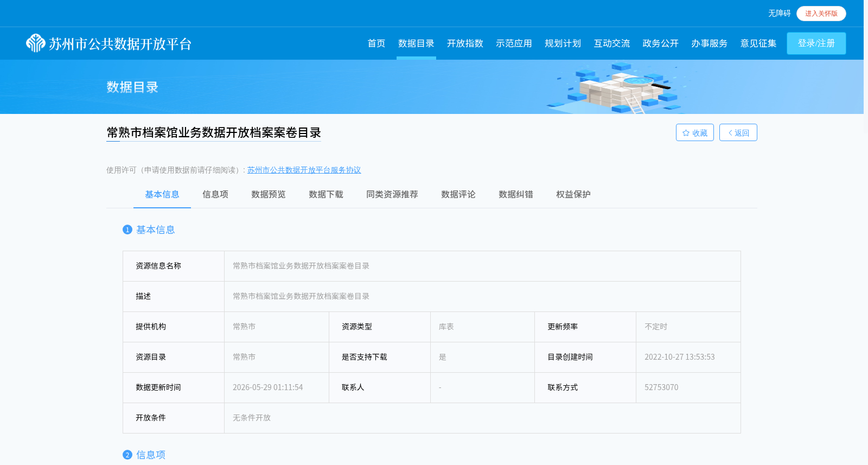Switch to the 数据下载 tab
Image resolution: width=868 pixels, height=465 pixels.
click(x=326, y=194)
